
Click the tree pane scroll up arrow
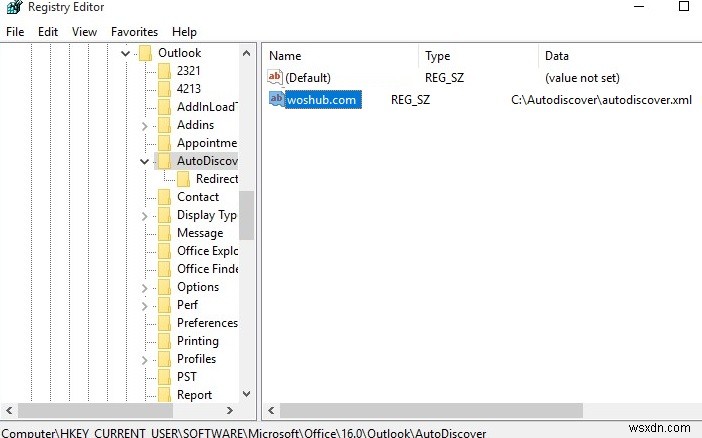coord(246,53)
